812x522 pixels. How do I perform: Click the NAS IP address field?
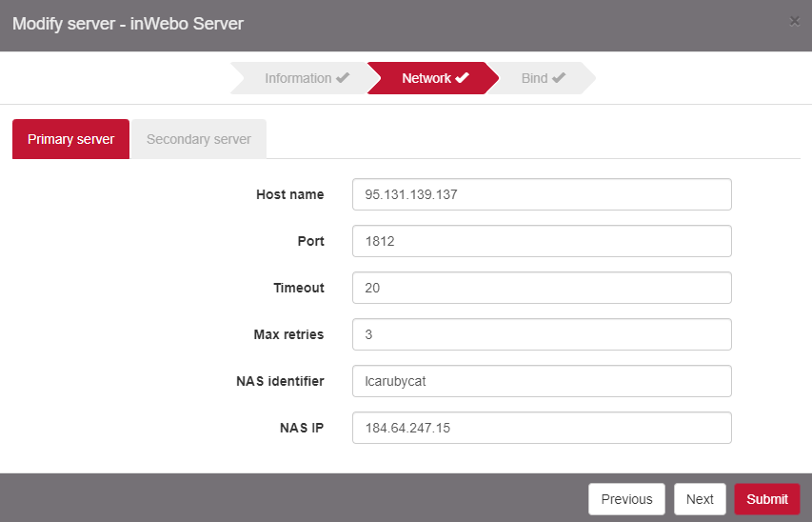pos(541,428)
